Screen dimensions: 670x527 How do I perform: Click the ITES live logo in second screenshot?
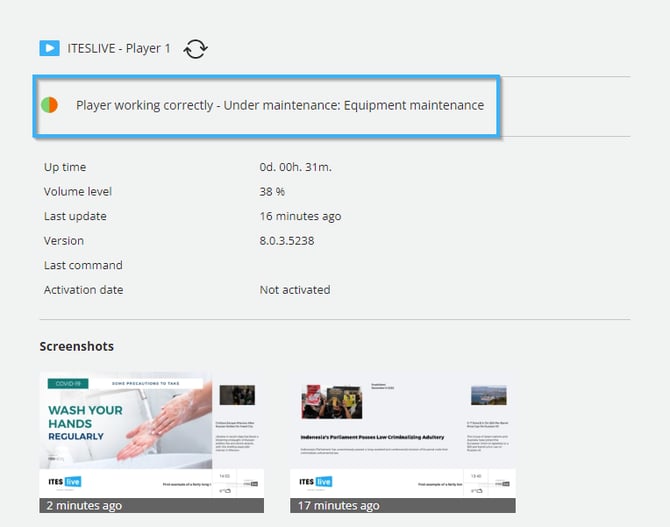[x=317, y=482]
